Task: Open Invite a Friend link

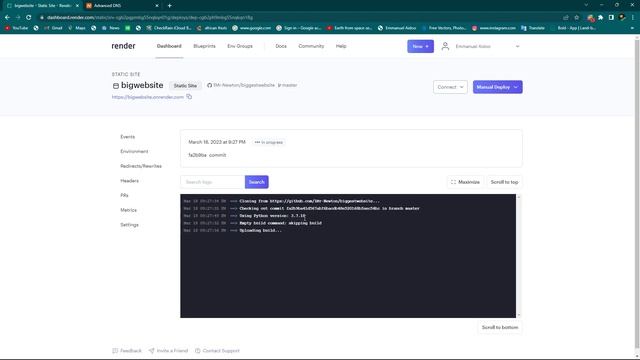Action: pyautogui.click(x=169, y=351)
